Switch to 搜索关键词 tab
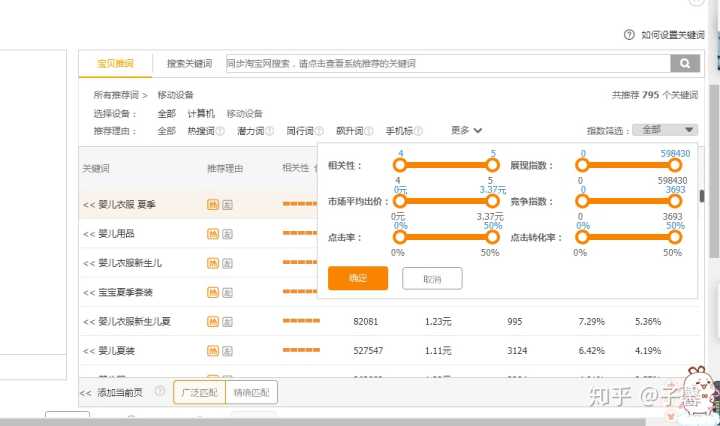 coord(189,63)
